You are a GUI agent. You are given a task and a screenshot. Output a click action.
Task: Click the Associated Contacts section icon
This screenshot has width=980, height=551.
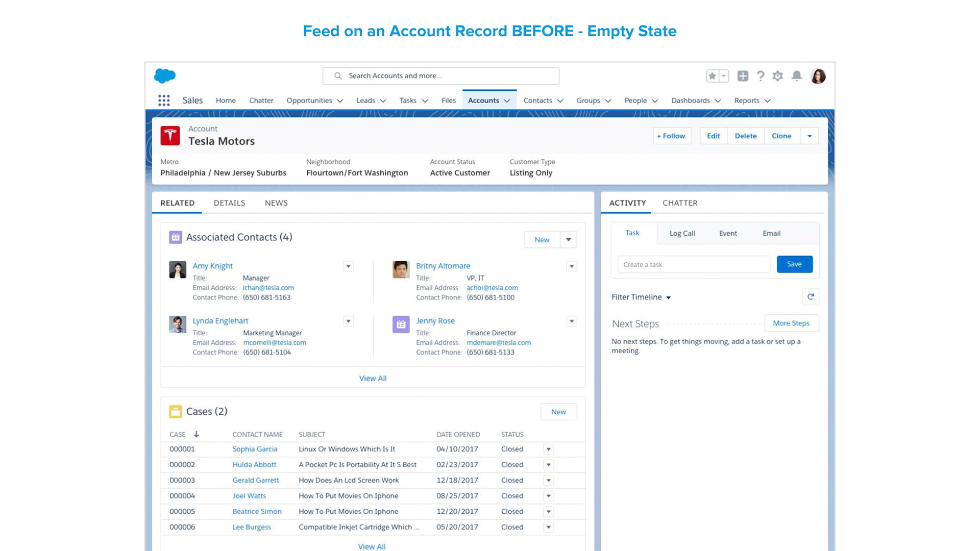[x=175, y=237]
